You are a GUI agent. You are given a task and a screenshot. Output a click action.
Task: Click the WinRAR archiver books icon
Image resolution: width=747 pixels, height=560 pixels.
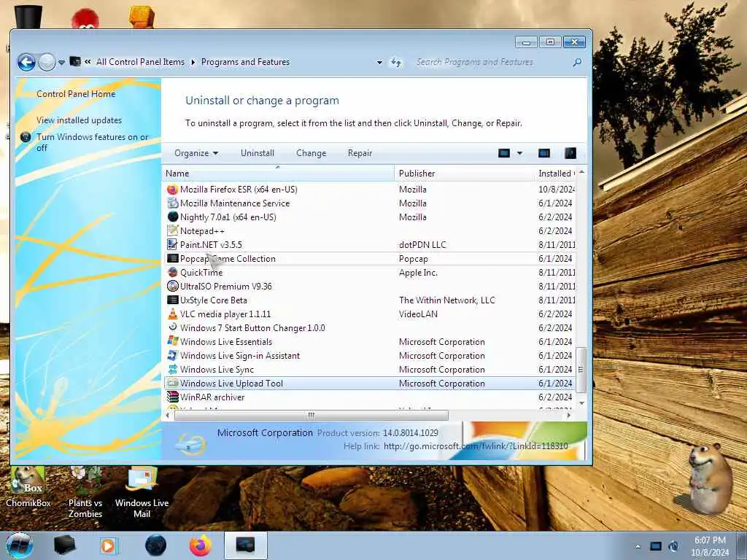[172, 397]
